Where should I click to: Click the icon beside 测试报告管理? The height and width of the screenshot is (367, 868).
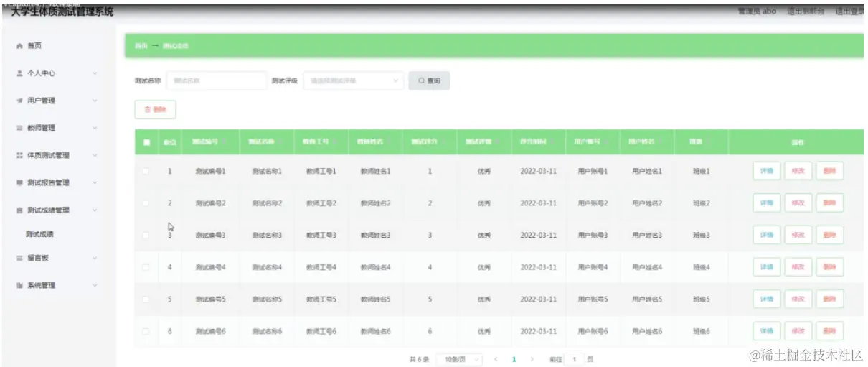[x=19, y=182]
